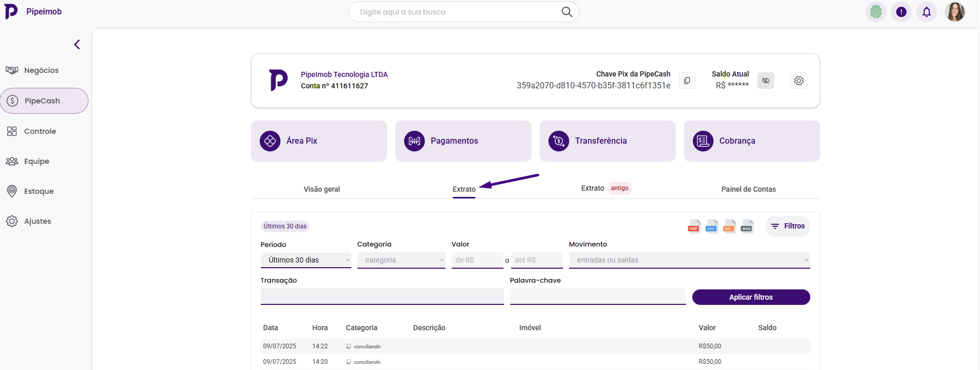Screen dimensions: 980x370
Task: Click the Descrição column header
Action: tap(429, 328)
